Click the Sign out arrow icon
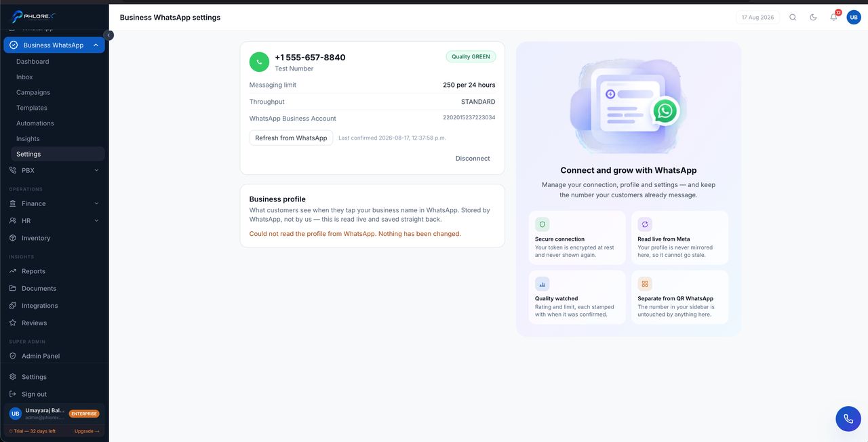868x442 pixels. click(13, 395)
